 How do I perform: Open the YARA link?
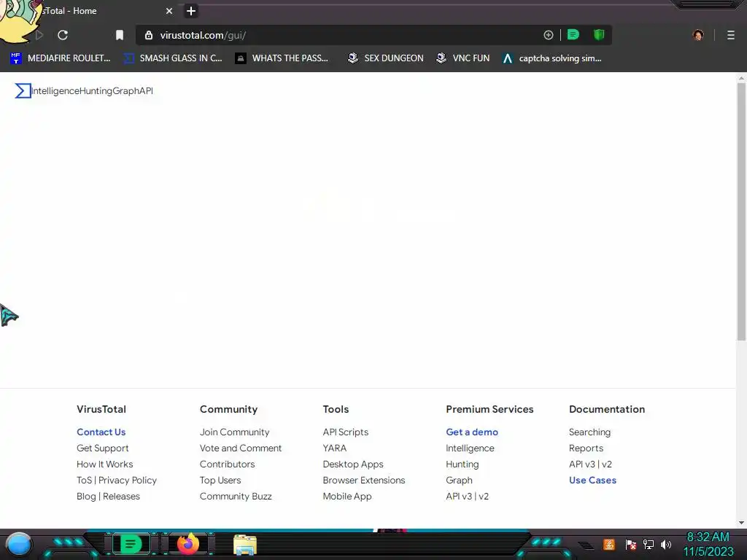tap(334, 448)
